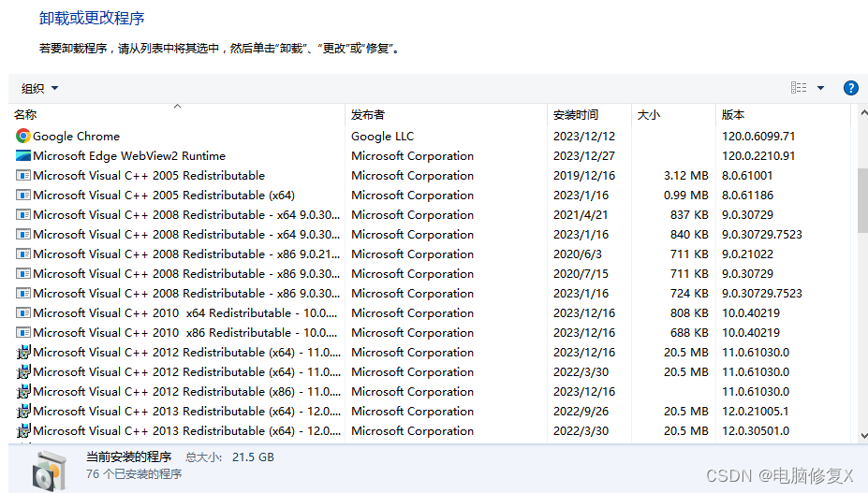Click size 688 KB cell
This screenshot has height=493, width=868.
pos(689,332)
